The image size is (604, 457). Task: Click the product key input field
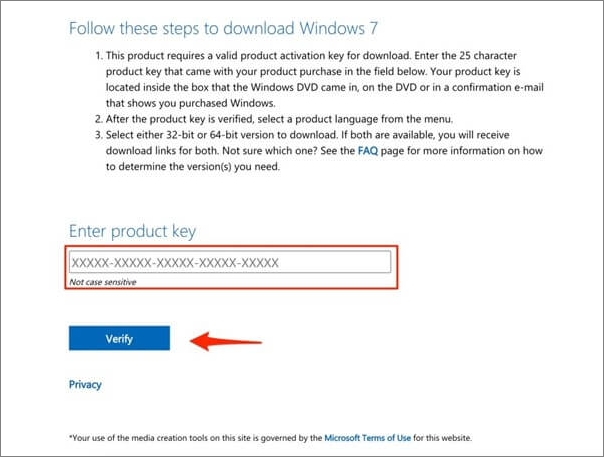pyautogui.click(x=229, y=263)
